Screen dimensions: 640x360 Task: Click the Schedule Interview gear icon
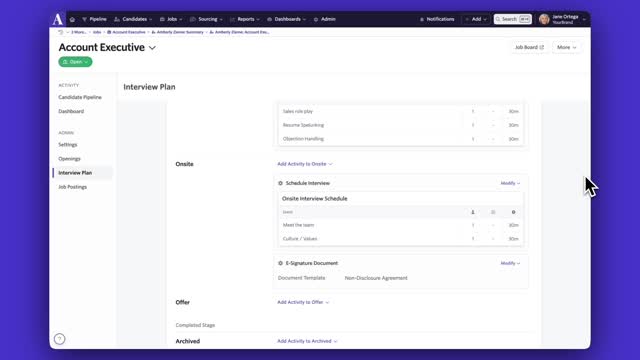(280, 183)
